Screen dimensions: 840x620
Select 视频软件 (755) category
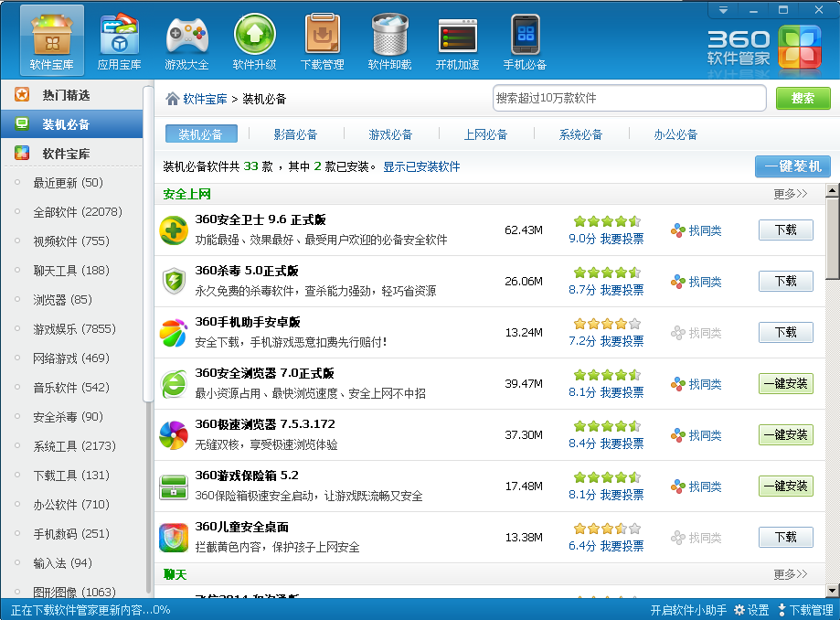(x=71, y=241)
